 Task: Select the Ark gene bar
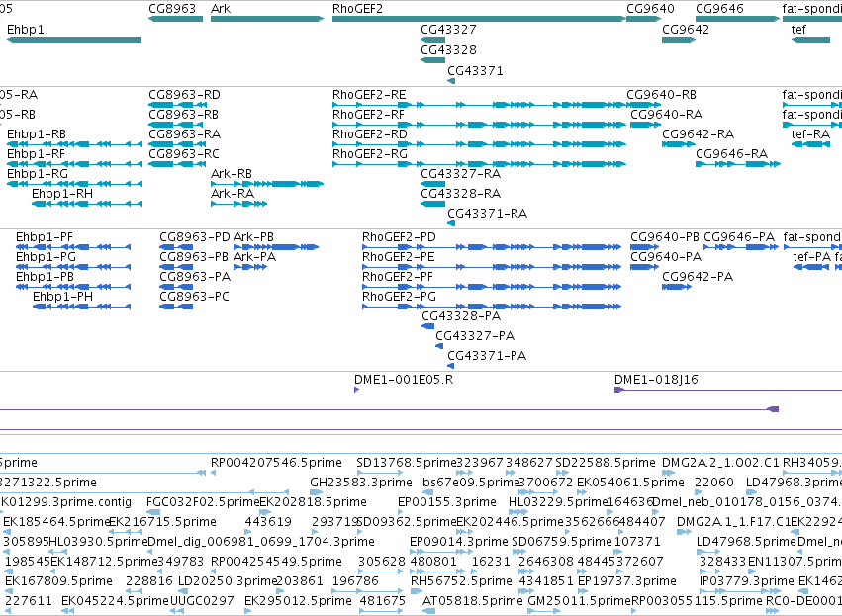coord(267,19)
